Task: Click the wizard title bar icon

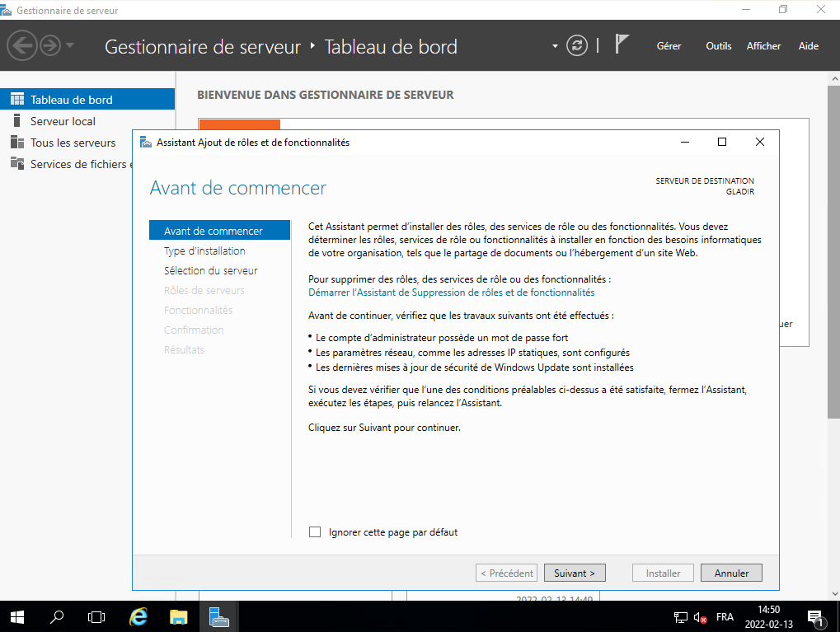Action: (x=146, y=142)
